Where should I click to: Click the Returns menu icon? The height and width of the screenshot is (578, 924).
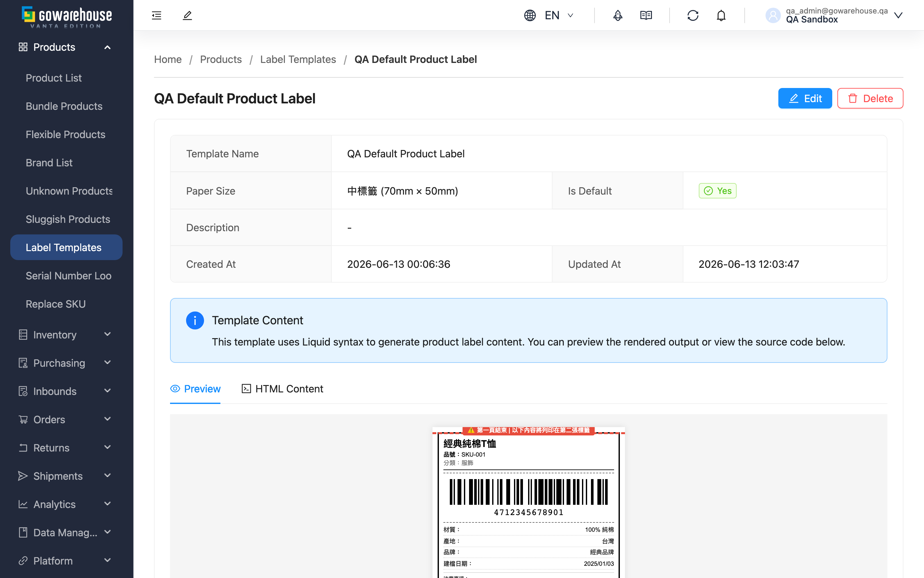pyautogui.click(x=23, y=448)
